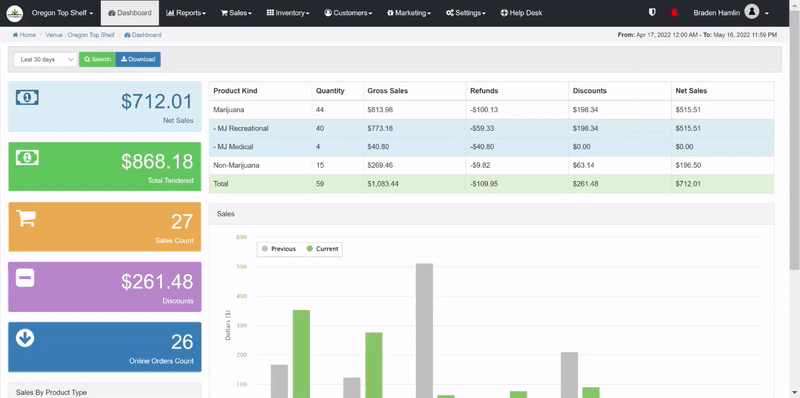Click the $813.98 Marijuana gross sales cell

(380, 110)
